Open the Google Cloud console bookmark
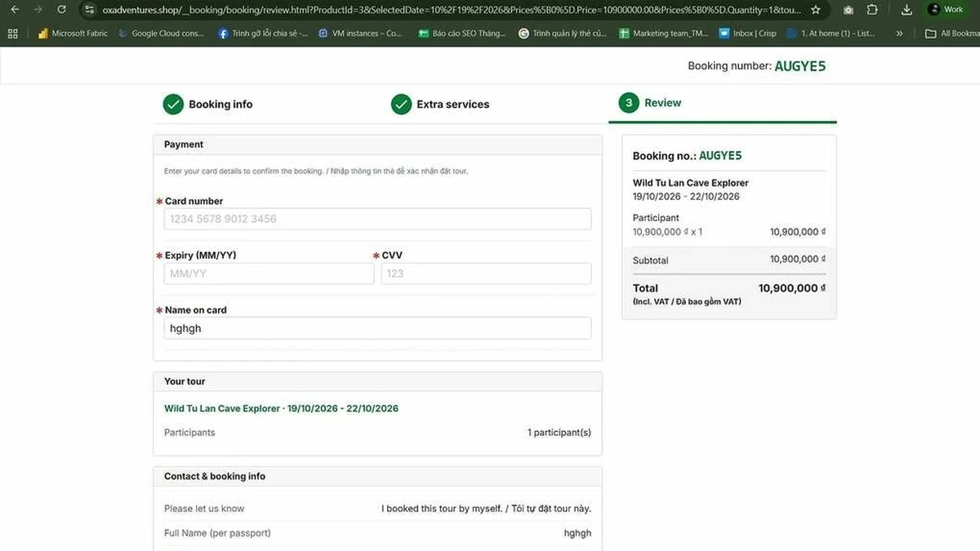 pos(162,33)
